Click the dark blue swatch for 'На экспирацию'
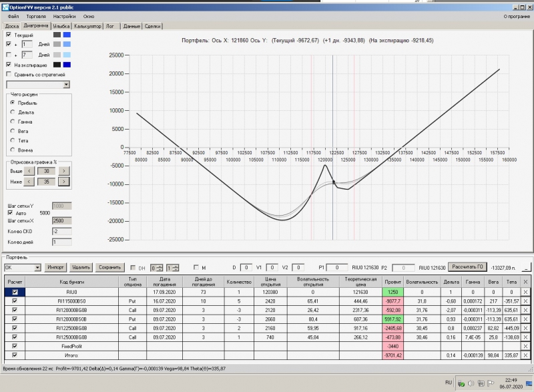534x392 pixels. (x=67, y=65)
